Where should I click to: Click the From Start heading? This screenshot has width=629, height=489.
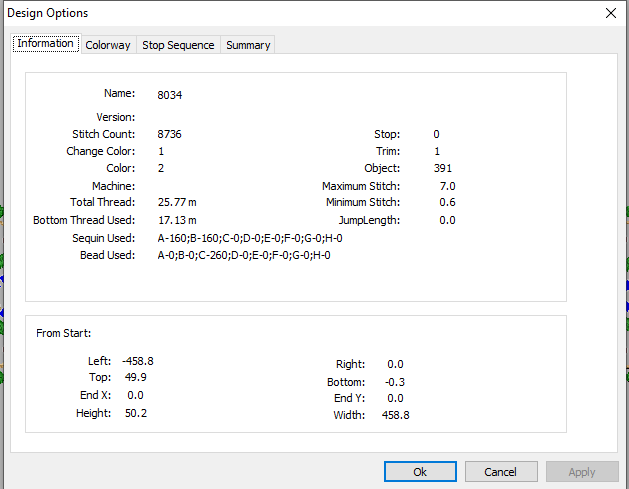[x=63, y=333]
